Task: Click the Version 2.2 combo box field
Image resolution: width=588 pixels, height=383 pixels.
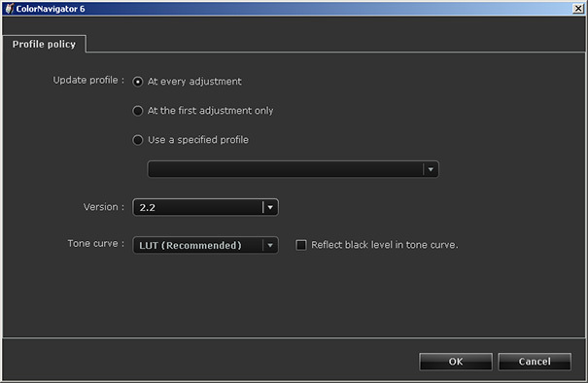Action: pyautogui.click(x=205, y=207)
